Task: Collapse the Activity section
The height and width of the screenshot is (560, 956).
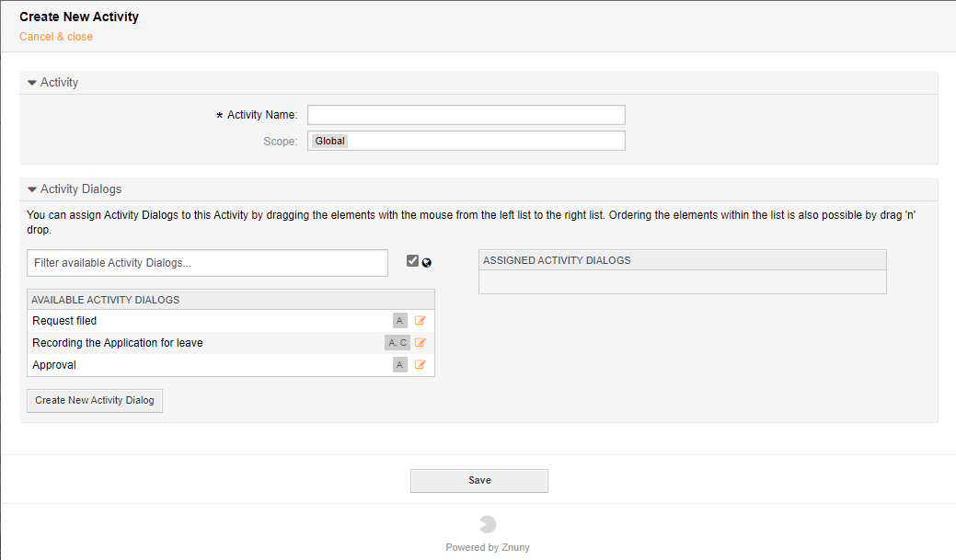Action: point(32,82)
